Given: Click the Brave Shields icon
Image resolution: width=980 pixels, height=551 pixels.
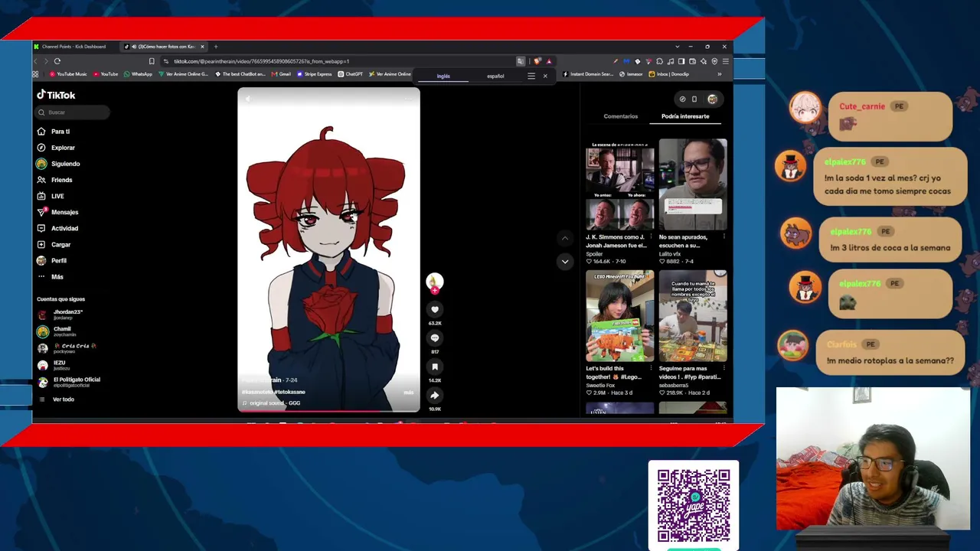Looking at the screenshot, I should click(537, 61).
